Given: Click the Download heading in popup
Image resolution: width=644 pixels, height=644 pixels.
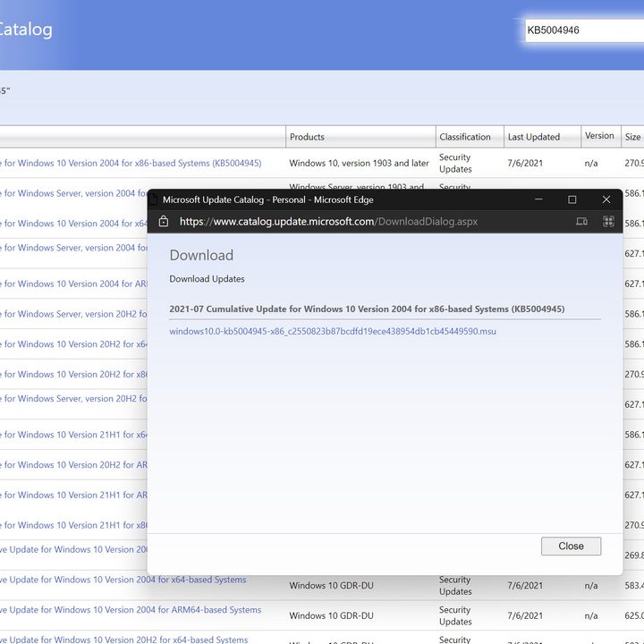Looking at the screenshot, I should pyautogui.click(x=201, y=255).
